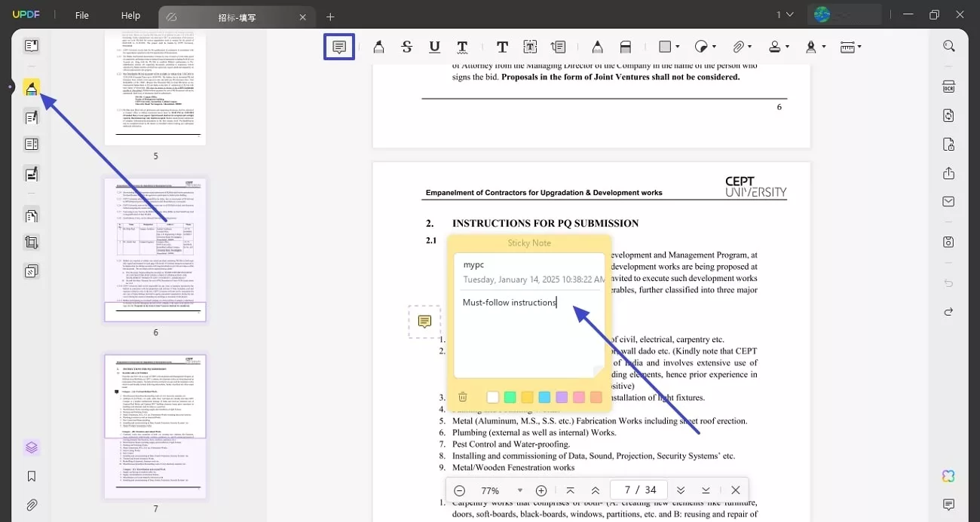Open Edit PDF mode in sidebar
This screenshot has width=980, height=522.
pos(31,117)
